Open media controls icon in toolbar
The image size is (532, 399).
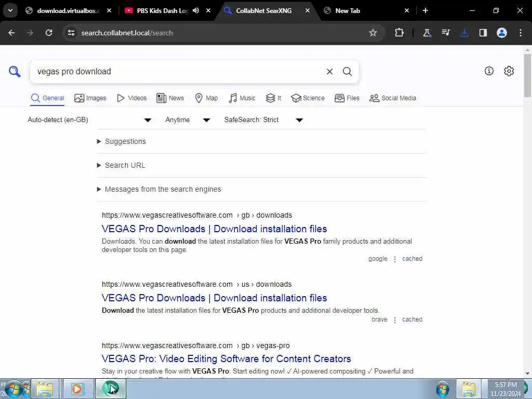445,33
